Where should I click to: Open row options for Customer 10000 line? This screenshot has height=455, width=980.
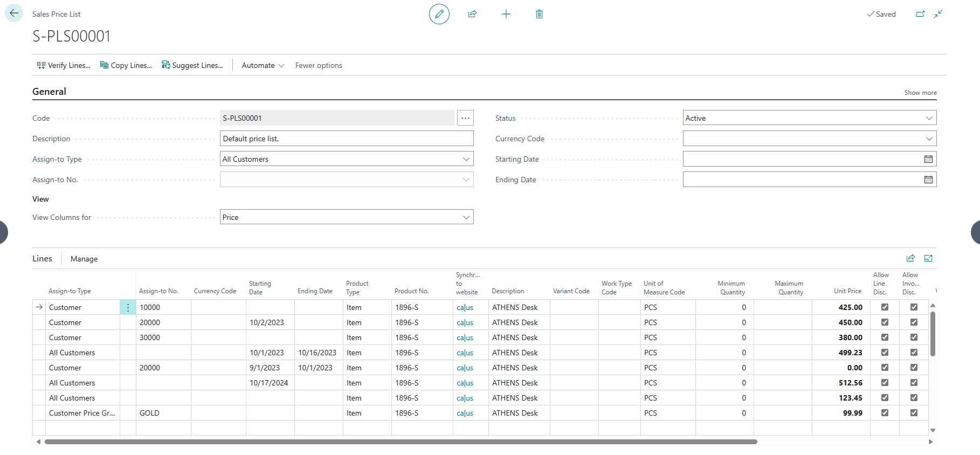coord(128,307)
